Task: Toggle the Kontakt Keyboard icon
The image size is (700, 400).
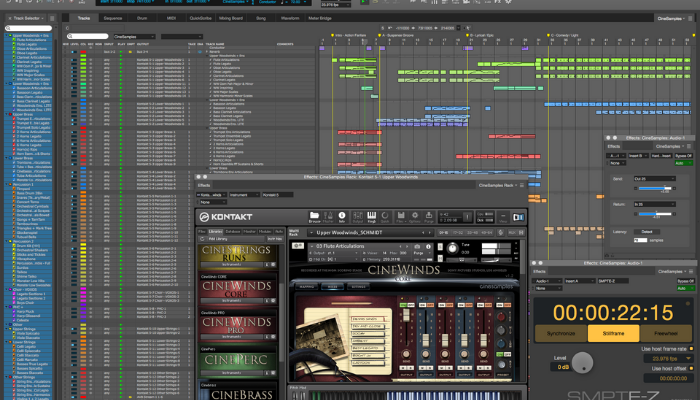Action: coord(371,216)
